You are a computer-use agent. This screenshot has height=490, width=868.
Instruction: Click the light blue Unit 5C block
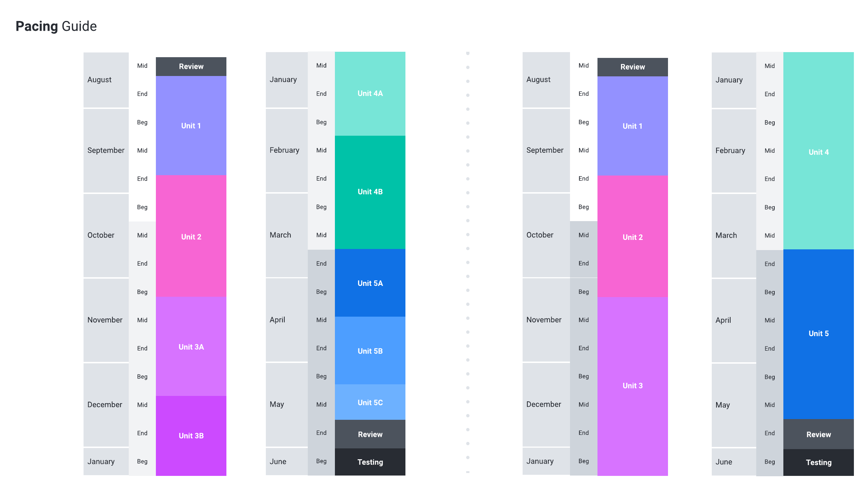tap(370, 402)
